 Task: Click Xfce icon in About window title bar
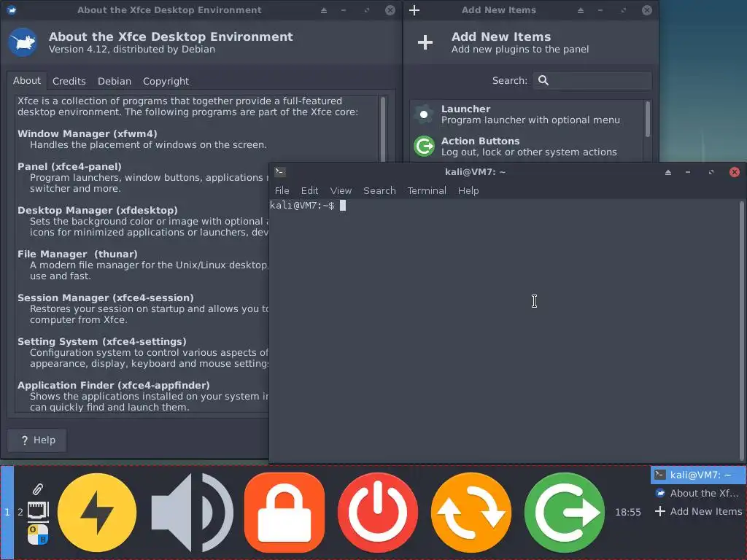12,10
